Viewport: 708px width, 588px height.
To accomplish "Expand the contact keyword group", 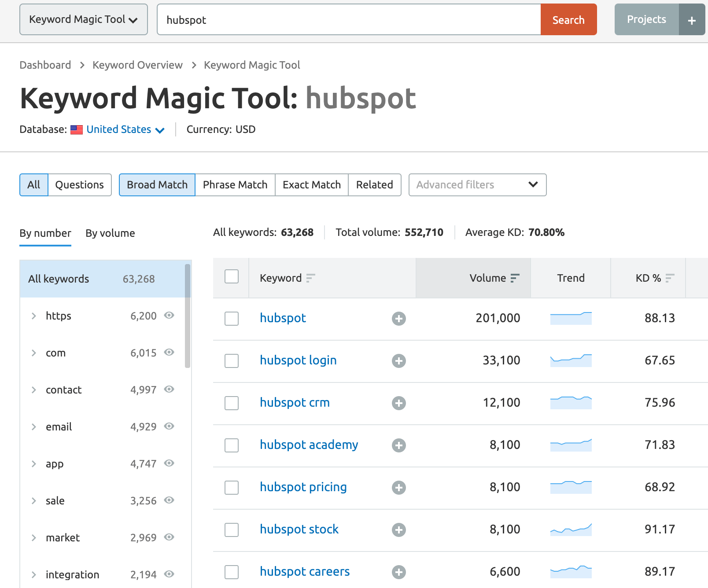I will click(x=33, y=390).
